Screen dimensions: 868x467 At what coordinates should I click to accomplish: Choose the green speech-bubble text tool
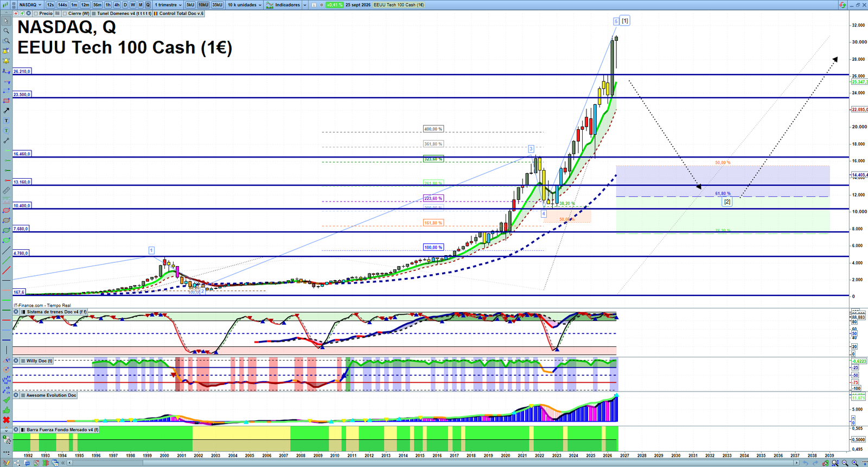click(6, 131)
